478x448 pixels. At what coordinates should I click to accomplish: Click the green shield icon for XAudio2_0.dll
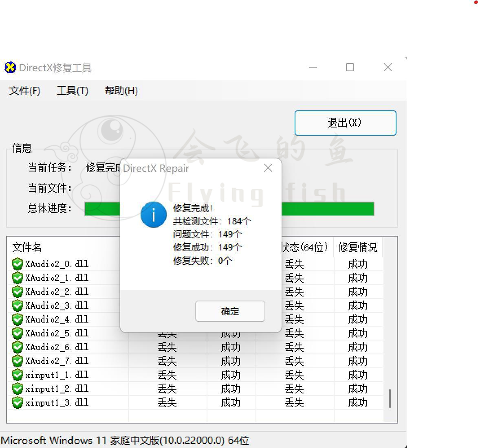click(x=18, y=264)
